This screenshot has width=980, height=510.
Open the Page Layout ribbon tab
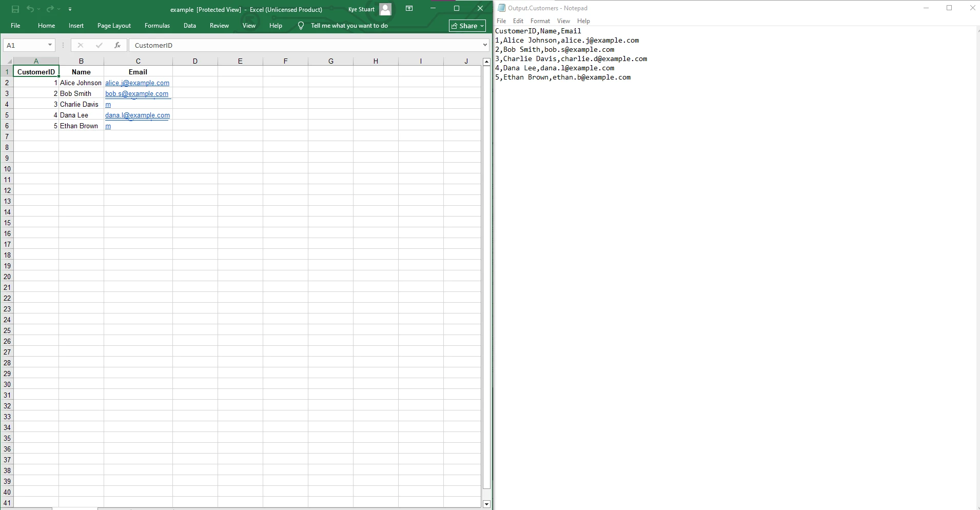pyautogui.click(x=114, y=26)
